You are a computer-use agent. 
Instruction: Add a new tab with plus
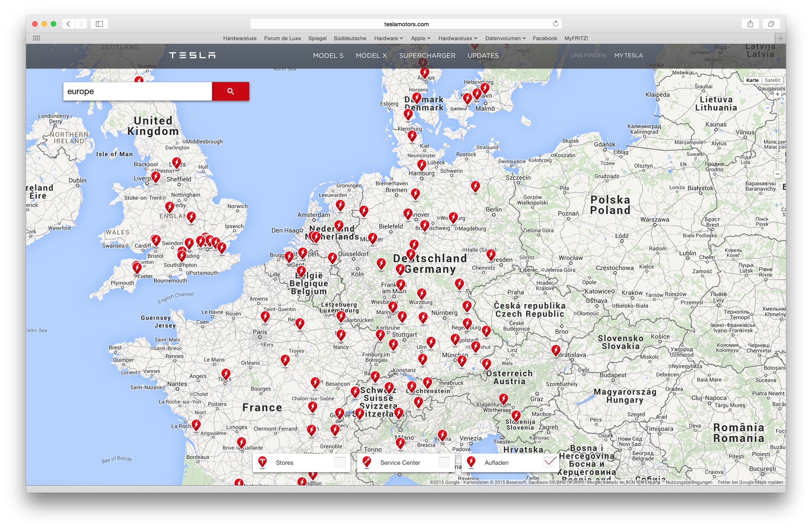[780, 38]
